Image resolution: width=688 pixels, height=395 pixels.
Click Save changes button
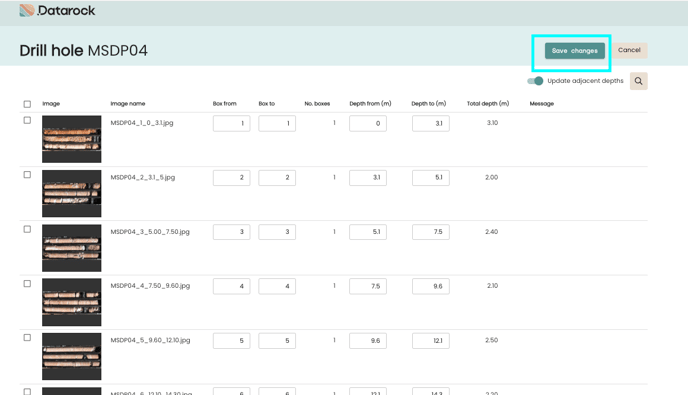pyautogui.click(x=574, y=51)
